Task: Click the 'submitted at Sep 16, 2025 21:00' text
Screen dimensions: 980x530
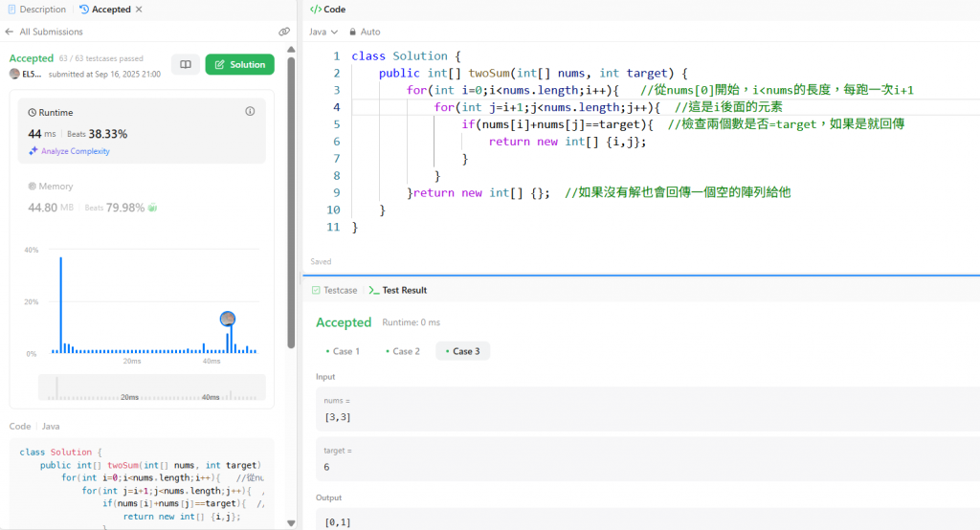Action: (104, 74)
